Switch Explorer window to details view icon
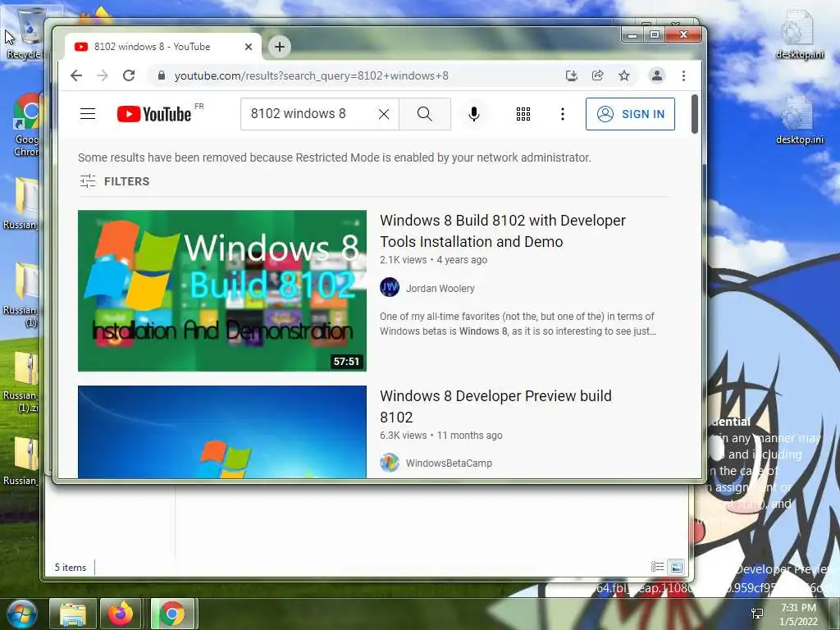The image size is (840, 630). click(657, 567)
